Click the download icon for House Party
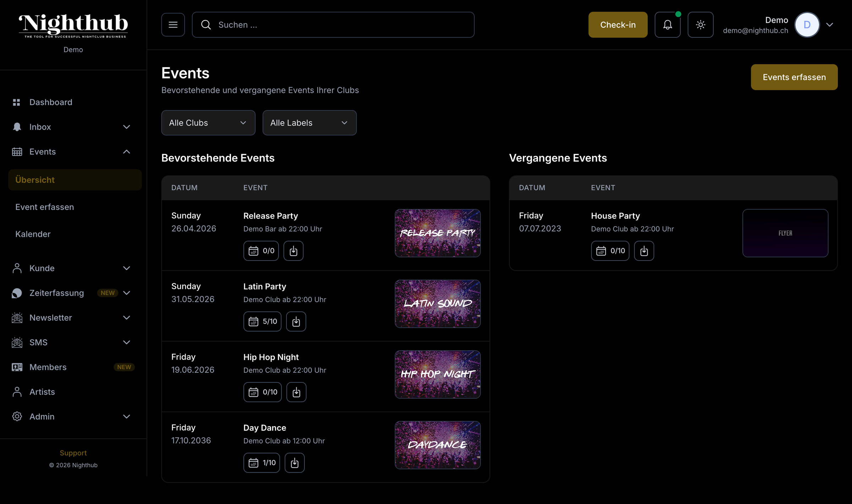852x504 pixels. point(644,251)
